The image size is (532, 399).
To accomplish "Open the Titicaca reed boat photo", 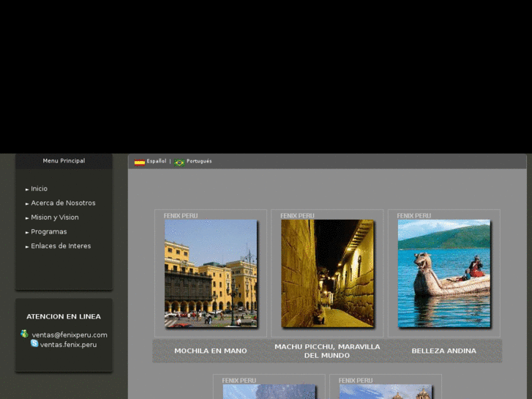I will 443,273.
